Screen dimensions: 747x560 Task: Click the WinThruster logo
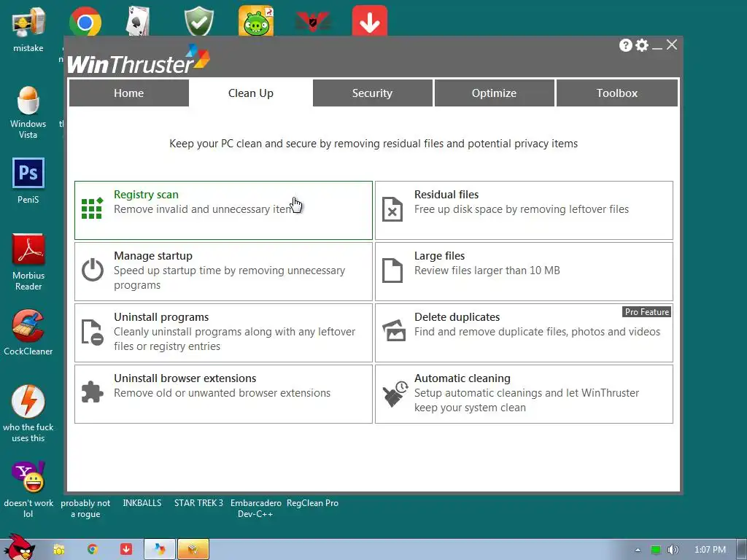[138, 60]
